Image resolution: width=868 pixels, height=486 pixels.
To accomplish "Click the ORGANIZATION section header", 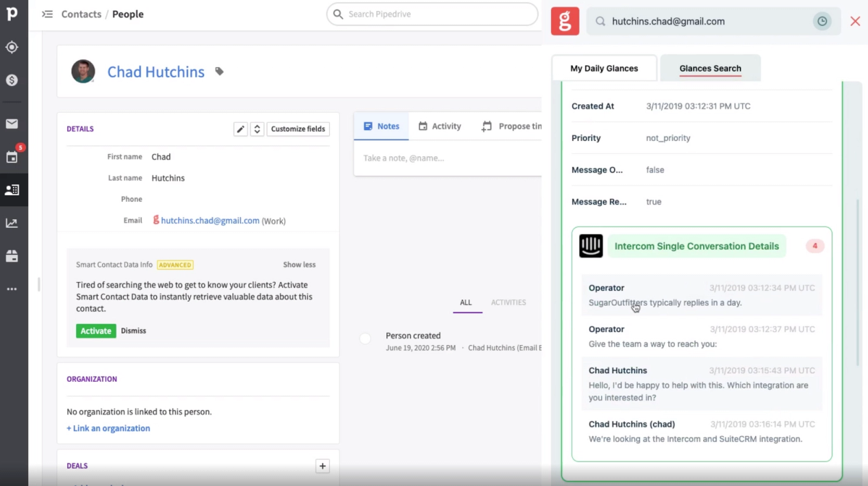I will [x=92, y=379].
